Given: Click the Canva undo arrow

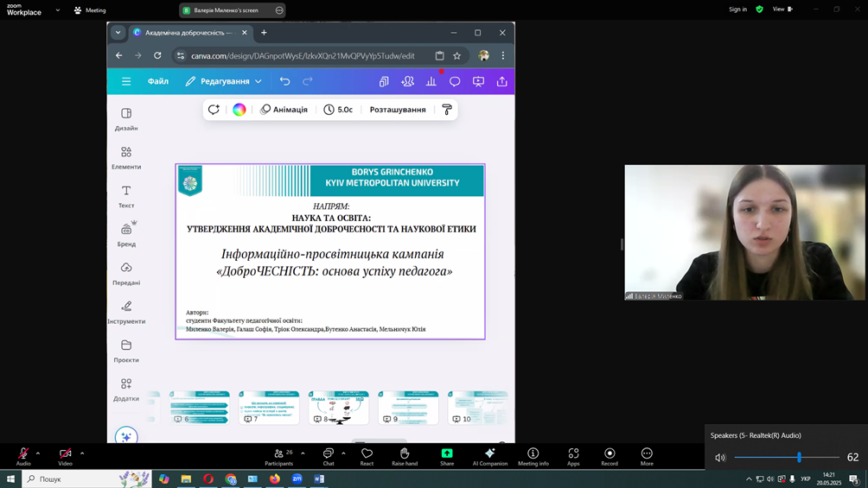Looking at the screenshot, I should tap(284, 81).
